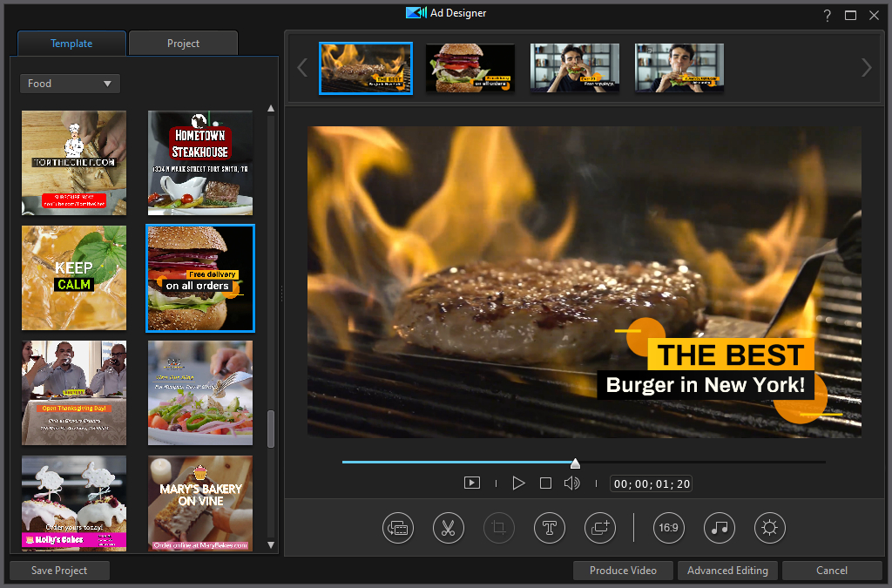Click the playback position slider handle
This screenshot has height=588, width=892.
(575, 463)
